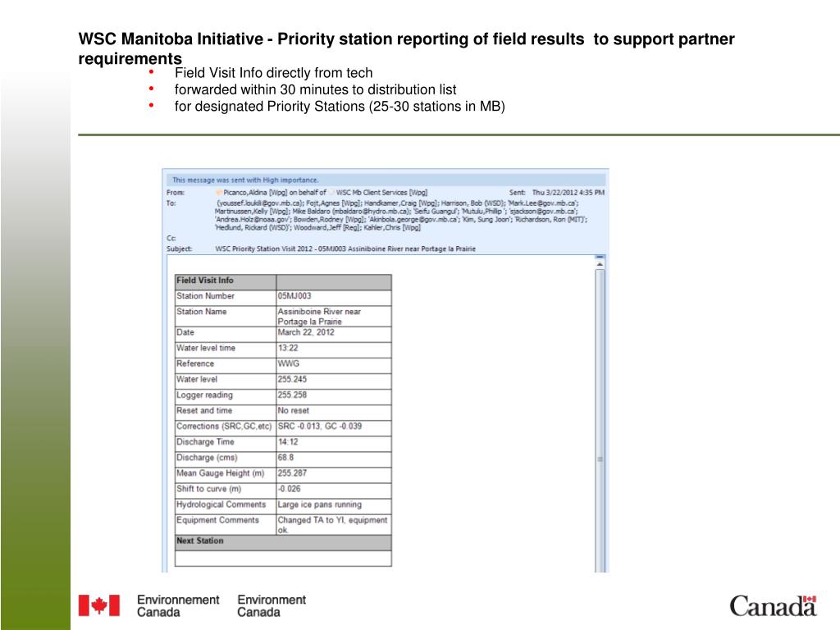Click Large ice pans running comment
Screen dimensions: 840x630
pos(334,505)
